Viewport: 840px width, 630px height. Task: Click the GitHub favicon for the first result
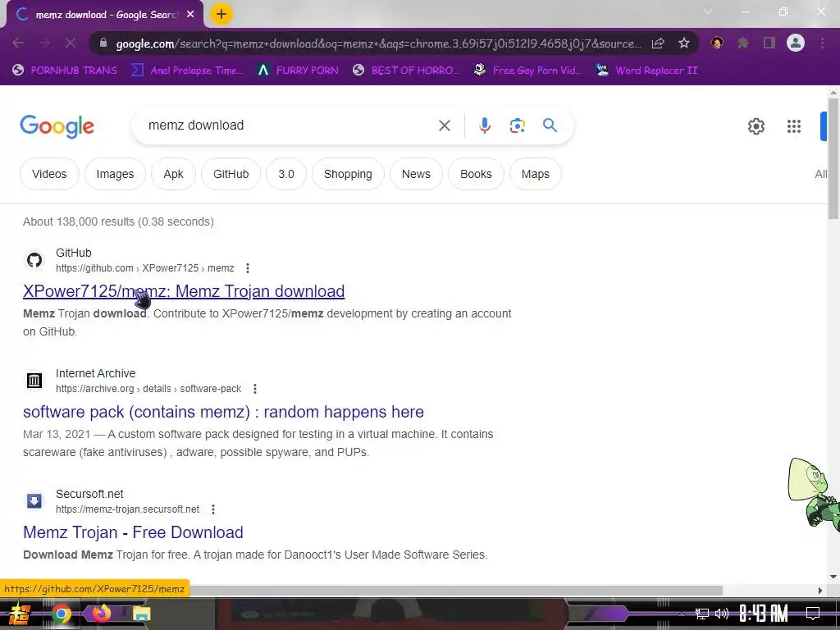pos(34,260)
